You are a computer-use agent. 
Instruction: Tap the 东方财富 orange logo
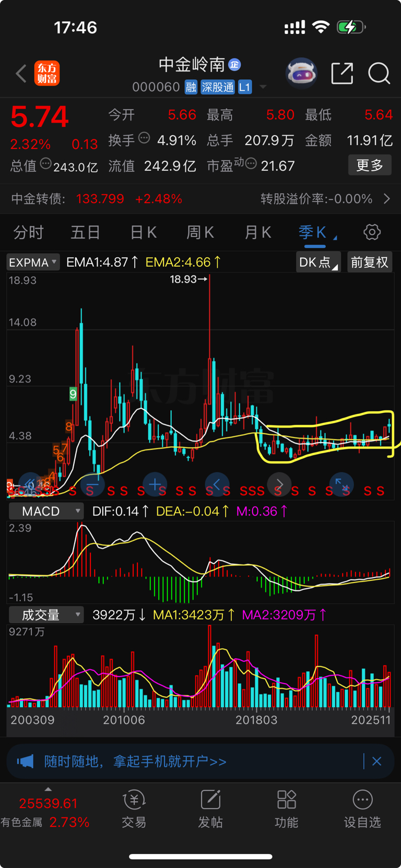coord(47,74)
